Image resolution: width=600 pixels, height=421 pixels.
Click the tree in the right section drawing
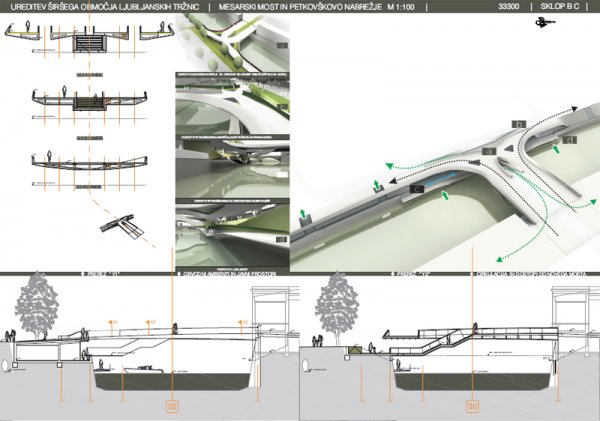[337, 303]
